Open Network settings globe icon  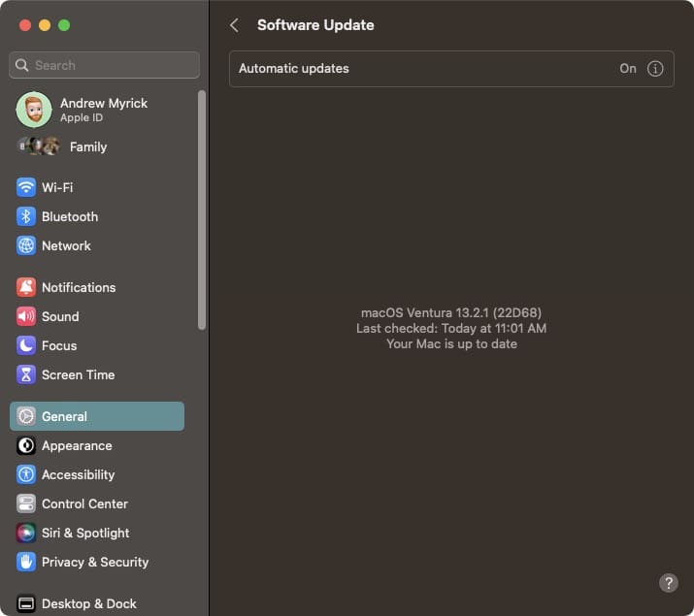pos(26,245)
